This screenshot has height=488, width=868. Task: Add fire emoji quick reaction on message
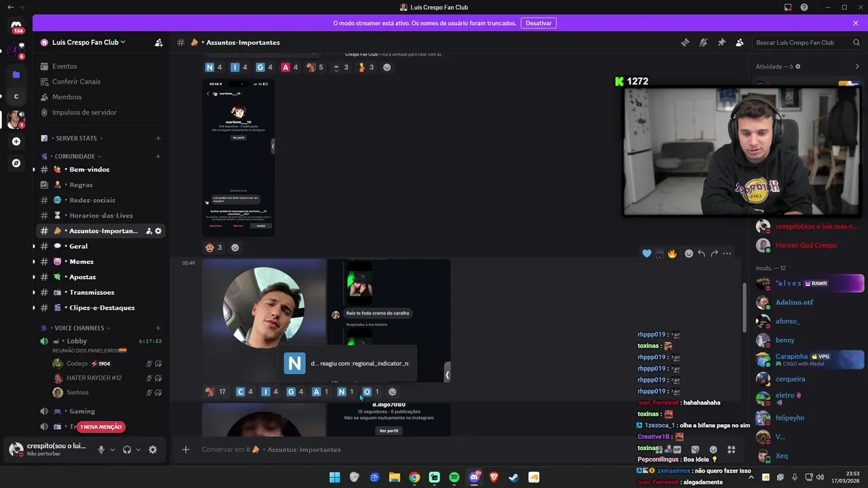(672, 253)
